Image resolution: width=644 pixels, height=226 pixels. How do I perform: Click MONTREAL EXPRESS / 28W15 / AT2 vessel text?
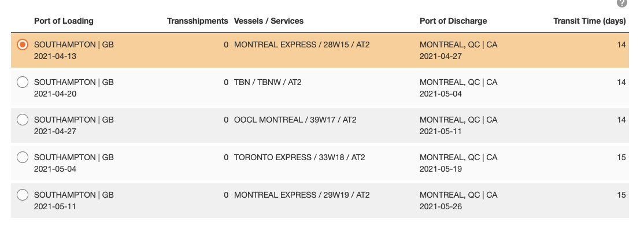[x=302, y=45]
